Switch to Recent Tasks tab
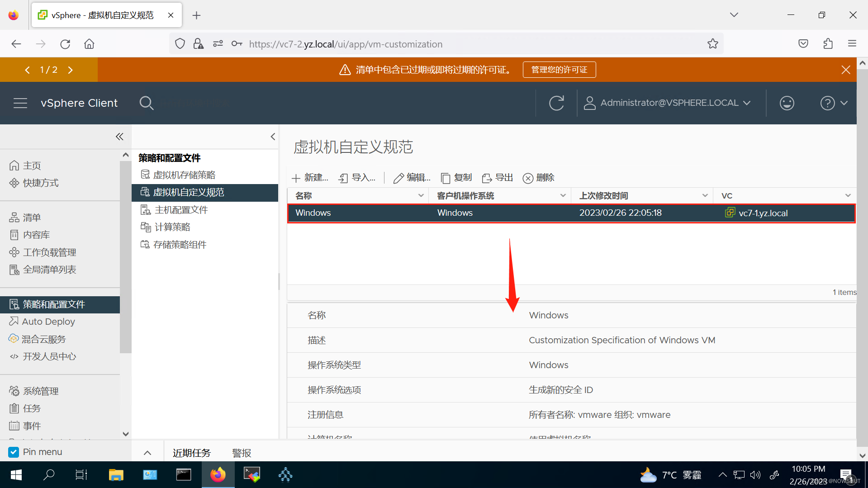This screenshot has width=868, height=488. pos(192,453)
